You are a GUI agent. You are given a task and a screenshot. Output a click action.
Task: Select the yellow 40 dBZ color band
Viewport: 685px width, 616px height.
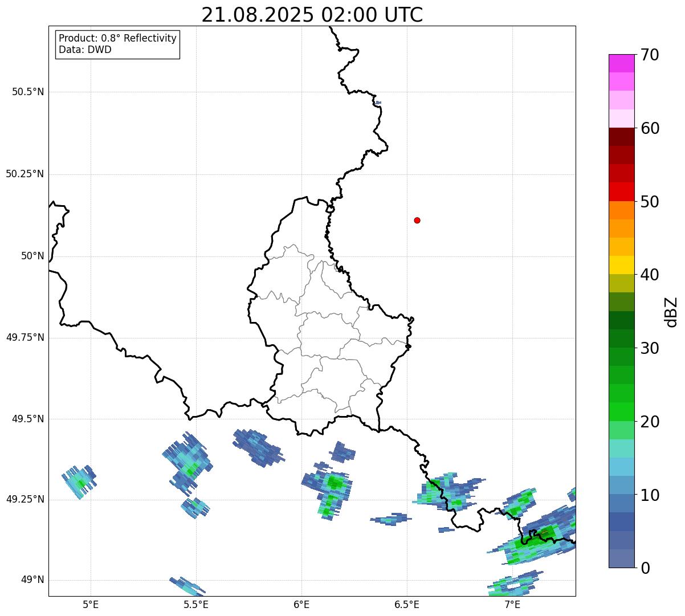point(622,265)
